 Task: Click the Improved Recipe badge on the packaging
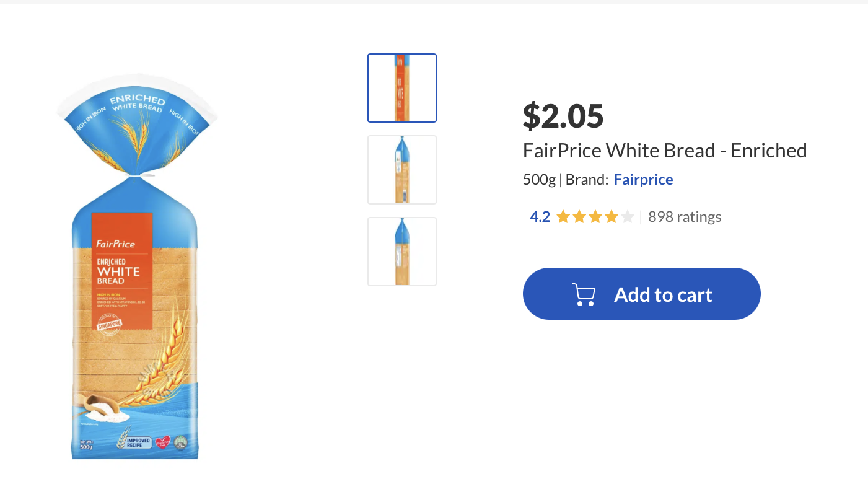point(134,442)
